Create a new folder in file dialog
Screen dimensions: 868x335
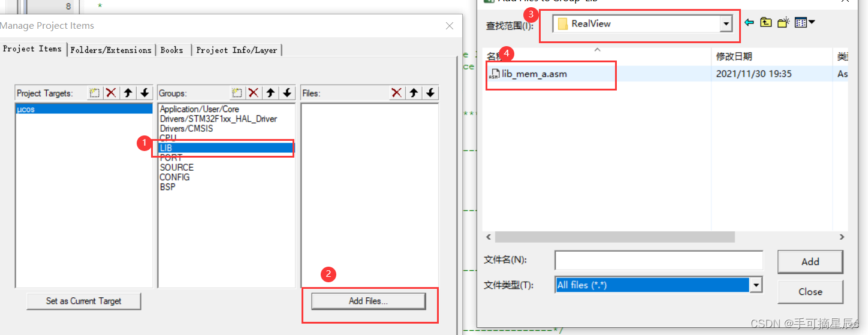tap(783, 23)
